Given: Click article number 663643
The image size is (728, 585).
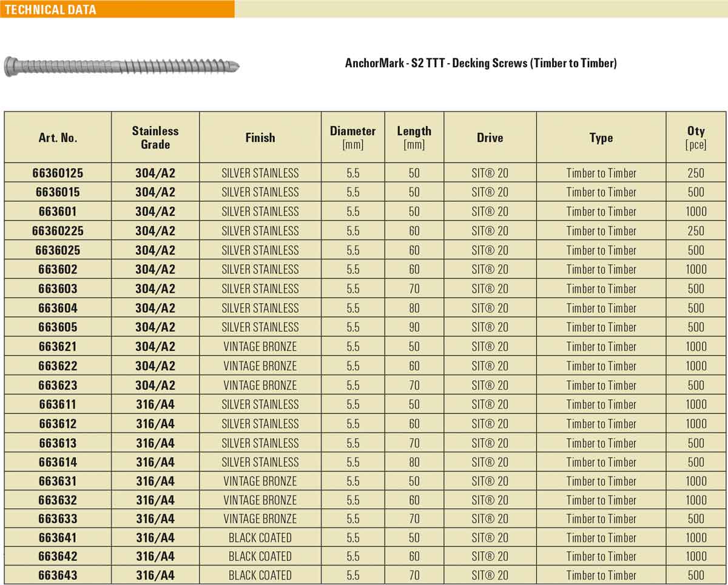Looking at the screenshot, I should pos(58,575).
